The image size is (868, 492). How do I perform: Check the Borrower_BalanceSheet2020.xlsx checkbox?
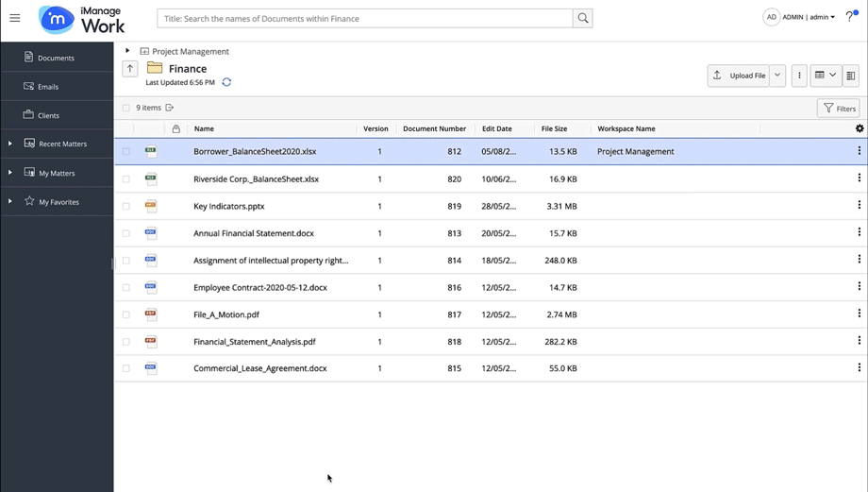click(x=126, y=151)
